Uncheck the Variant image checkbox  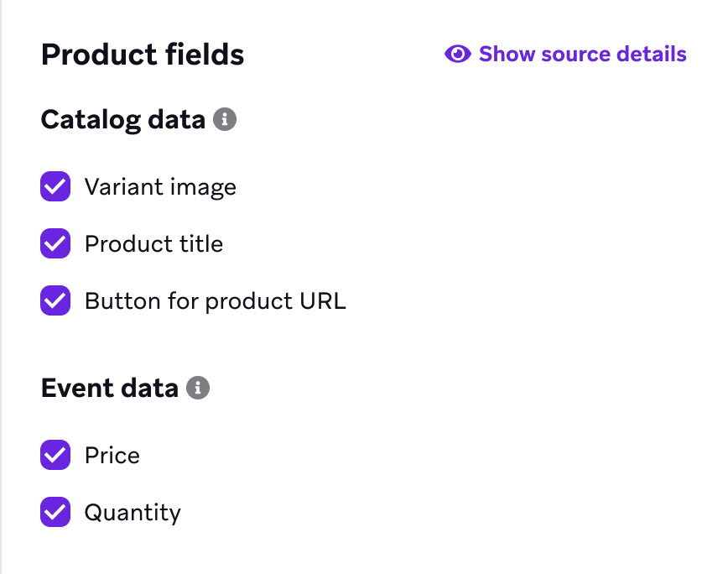click(55, 187)
